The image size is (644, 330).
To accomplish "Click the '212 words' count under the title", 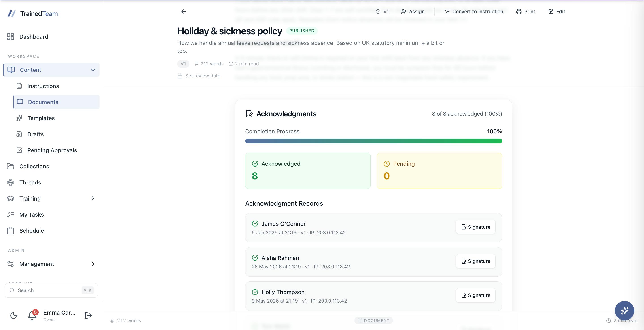I will [209, 64].
